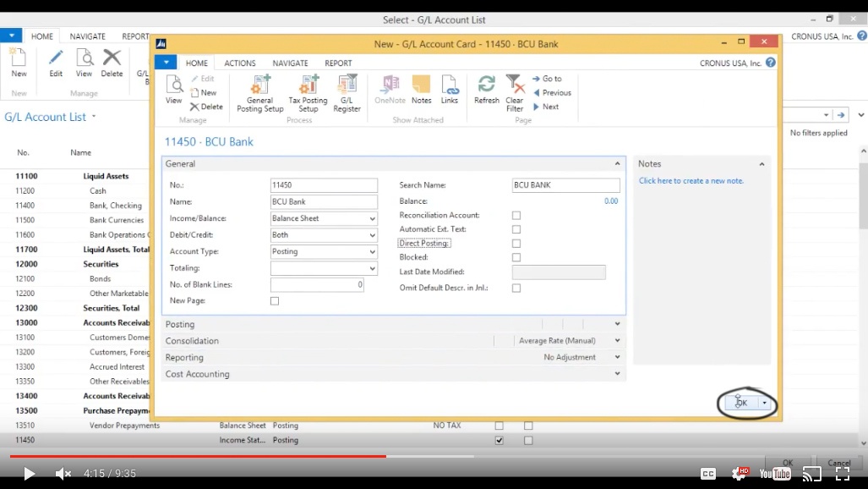Open Tax Posting Setup

[308, 93]
